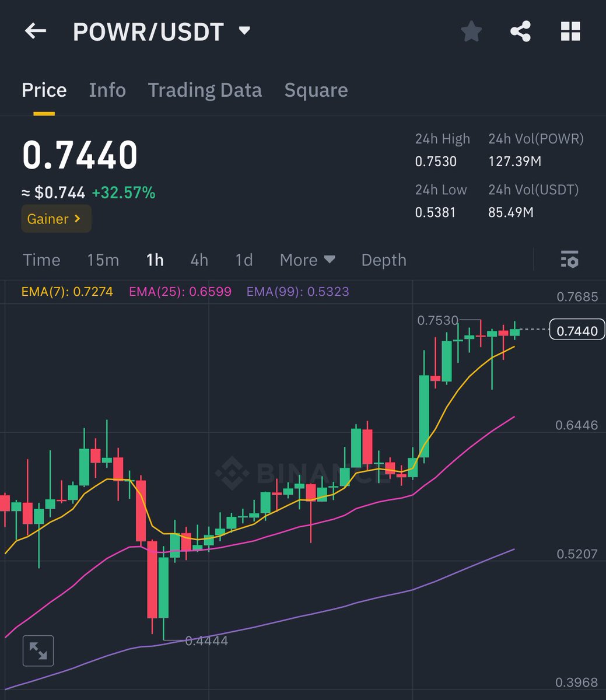The width and height of the screenshot is (606, 700).
Task: Tap the EMA(7): 0.7274 indicator label
Action: [x=67, y=292]
